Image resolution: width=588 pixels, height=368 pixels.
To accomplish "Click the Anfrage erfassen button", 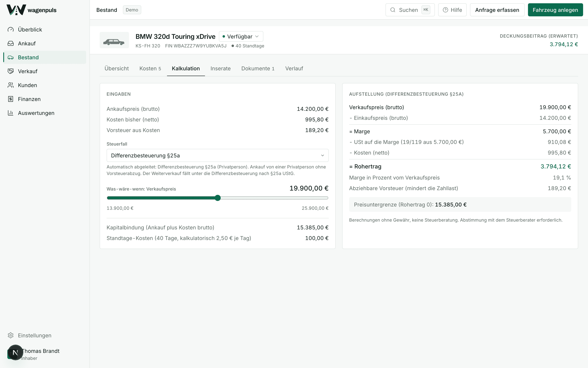I will (497, 10).
